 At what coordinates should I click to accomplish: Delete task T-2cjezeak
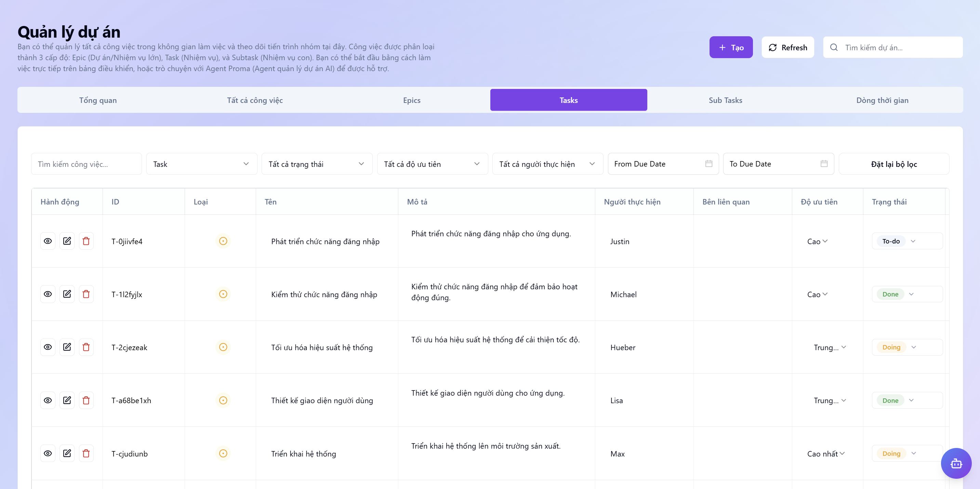(86, 347)
